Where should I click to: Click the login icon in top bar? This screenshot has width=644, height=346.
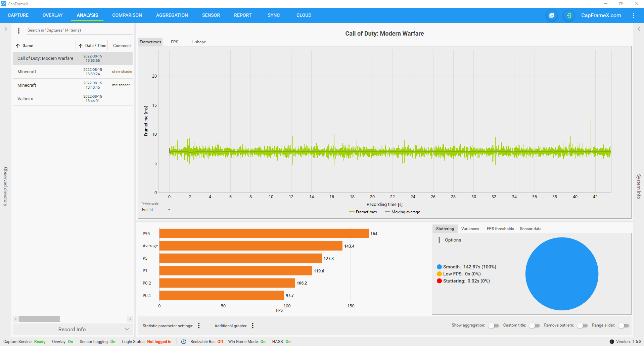pyautogui.click(x=568, y=15)
